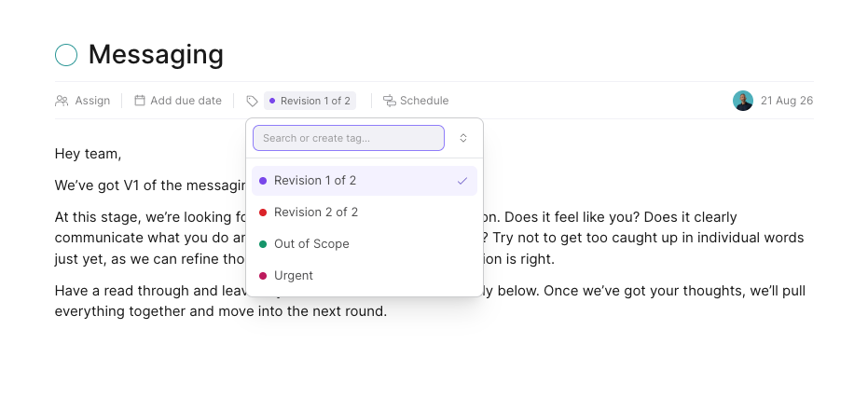Deselect the checked Revision 1 of 2 tag
The image size is (868, 398).
tap(365, 181)
